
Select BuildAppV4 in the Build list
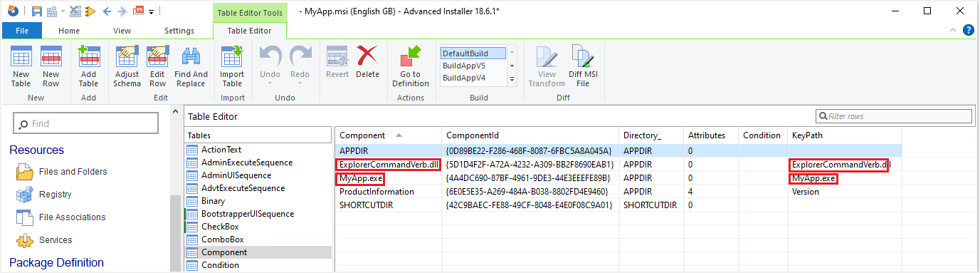coord(473,78)
